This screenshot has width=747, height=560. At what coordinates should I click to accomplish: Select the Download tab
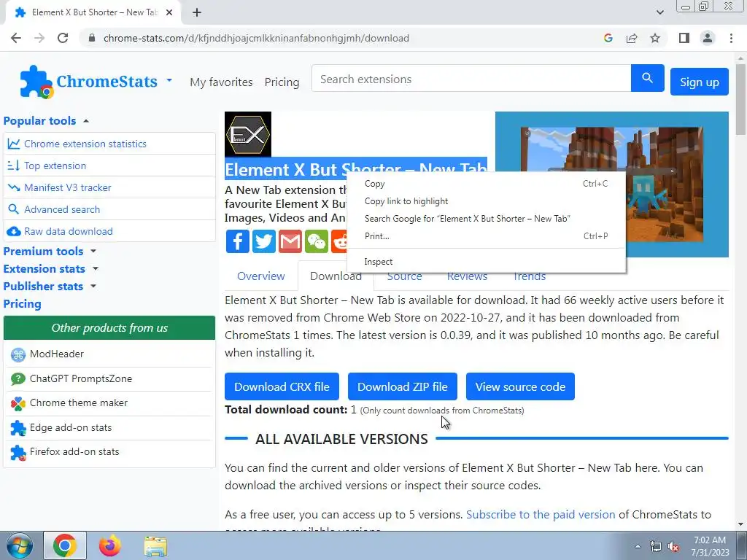point(336,276)
